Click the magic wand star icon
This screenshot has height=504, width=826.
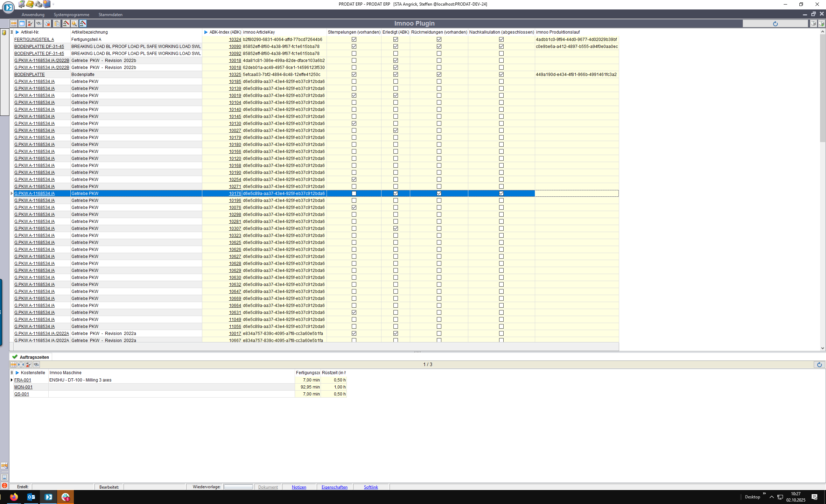[x=74, y=23]
